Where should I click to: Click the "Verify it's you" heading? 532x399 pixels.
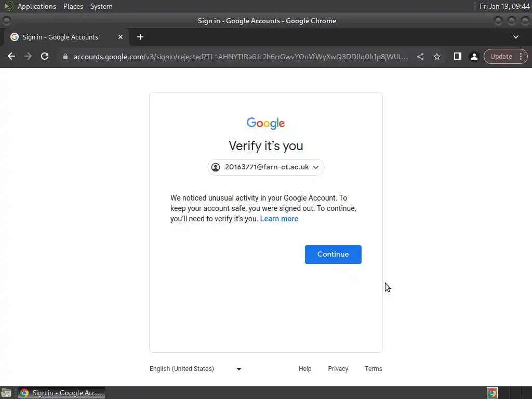265,146
